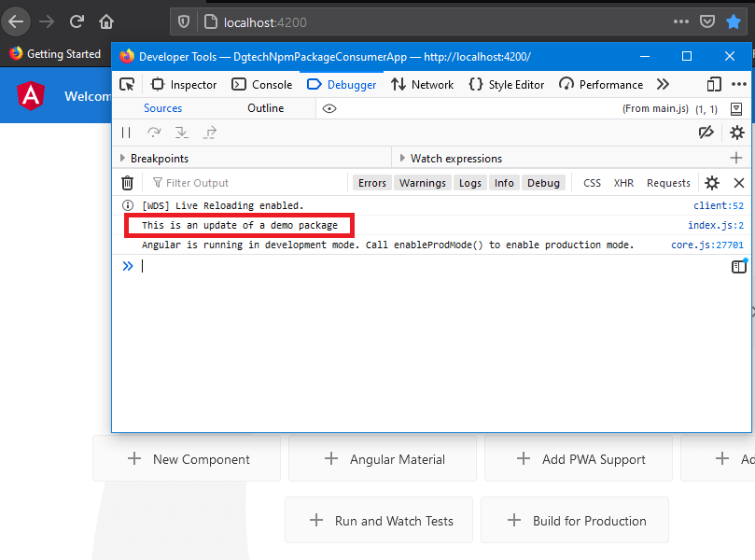This screenshot has height=560, width=755.
Task: Open console settings gear icon
Action: [x=712, y=183]
